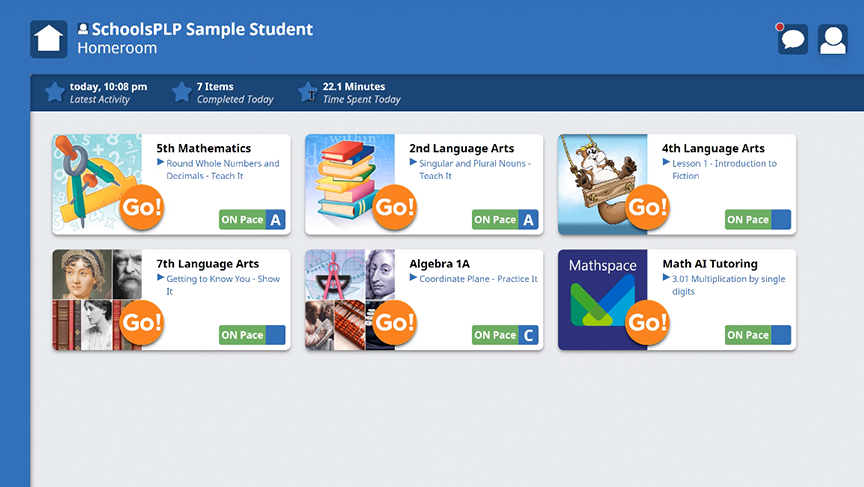
Task: Open Lesson 1 Introduction to Fiction link
Action: tap(724, 169)
